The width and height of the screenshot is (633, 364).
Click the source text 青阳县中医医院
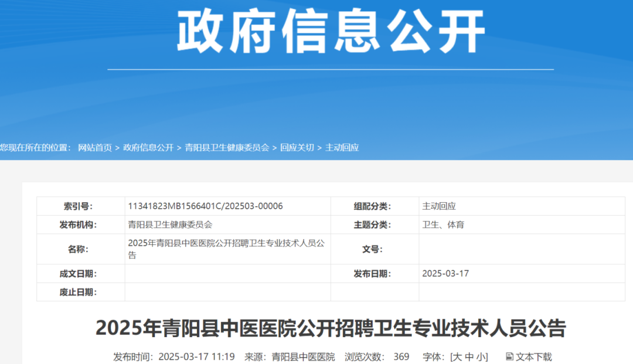(303, 357)
